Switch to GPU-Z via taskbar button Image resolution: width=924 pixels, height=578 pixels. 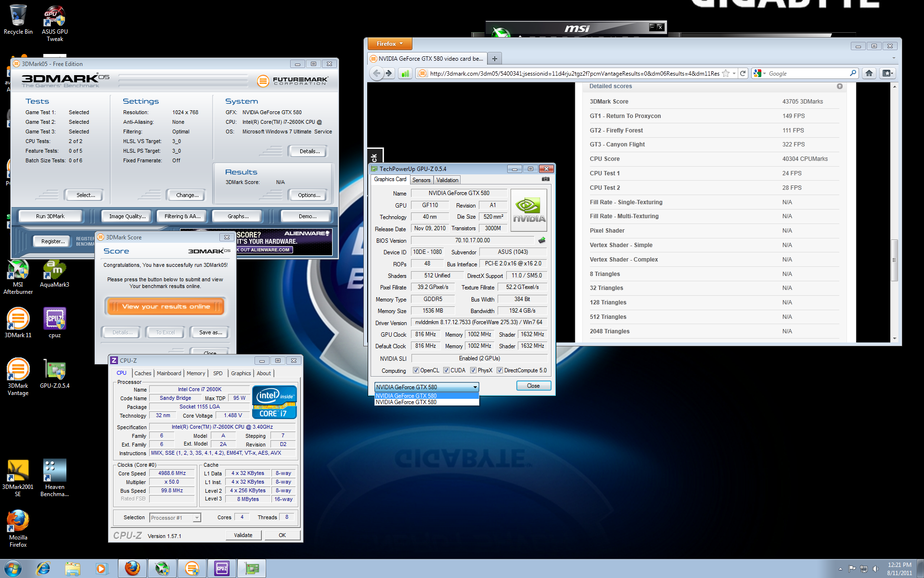pos(252,568)
